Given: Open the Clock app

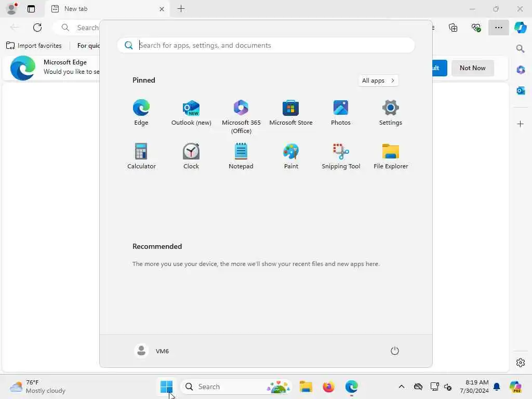Looking at the screenshot, I should [x=191, y=156].
